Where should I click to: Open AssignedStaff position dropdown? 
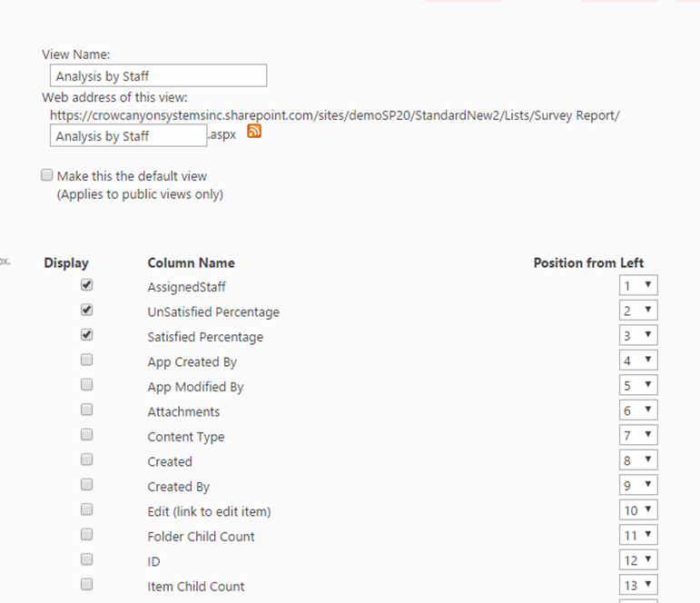coord(638,286)
